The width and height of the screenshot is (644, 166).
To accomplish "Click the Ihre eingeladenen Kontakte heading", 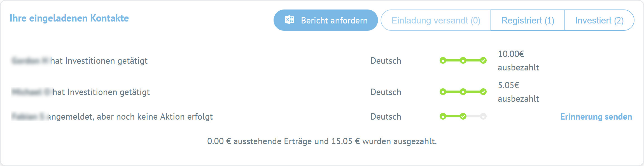I will pyautogui.click(x=69, y=18).
